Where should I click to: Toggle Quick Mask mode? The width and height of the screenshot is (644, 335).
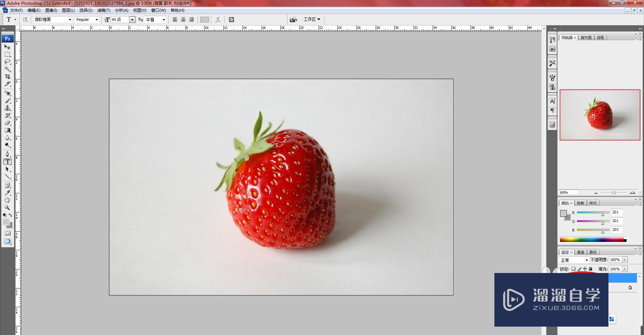pyautogui.click(x=7, y=233)
